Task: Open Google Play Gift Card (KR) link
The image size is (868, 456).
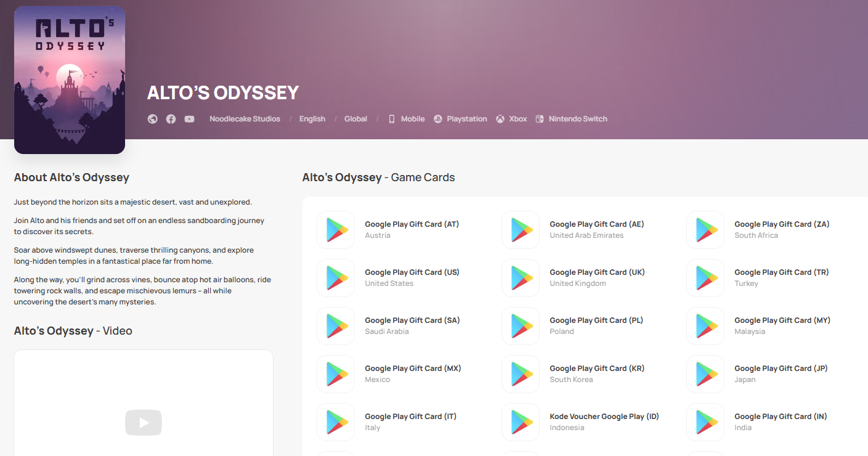Action: point(597,368)
